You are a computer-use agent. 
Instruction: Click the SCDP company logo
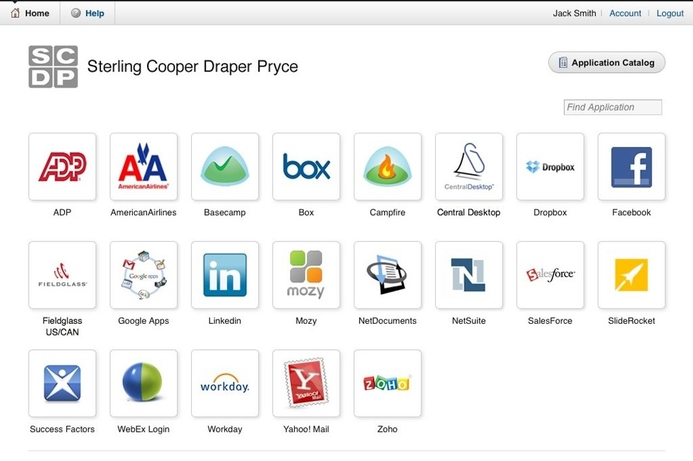53,67
